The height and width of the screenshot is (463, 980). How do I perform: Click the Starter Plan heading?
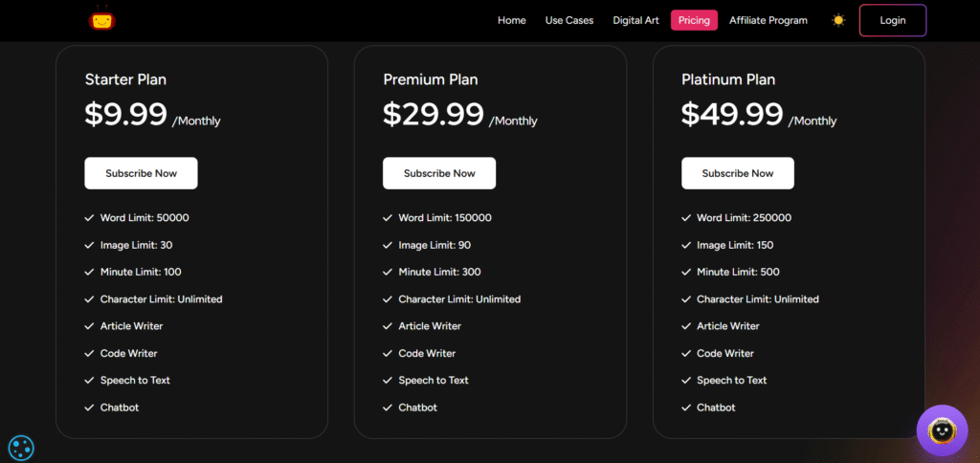(x=125, y=79)
